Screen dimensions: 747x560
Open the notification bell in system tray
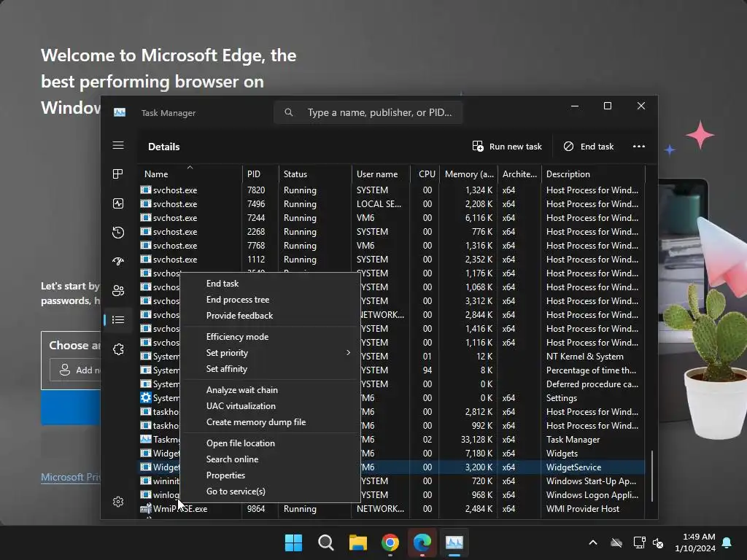(727, 542)
